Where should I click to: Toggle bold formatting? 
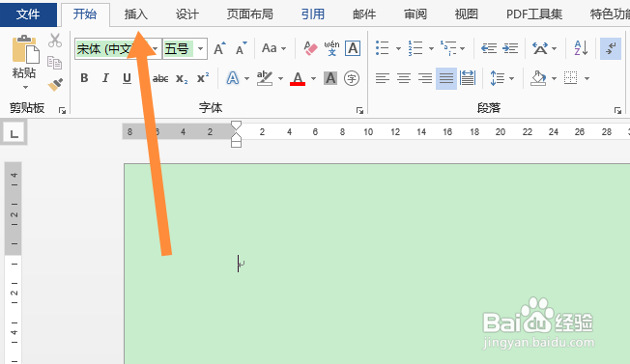click(84, 78)
